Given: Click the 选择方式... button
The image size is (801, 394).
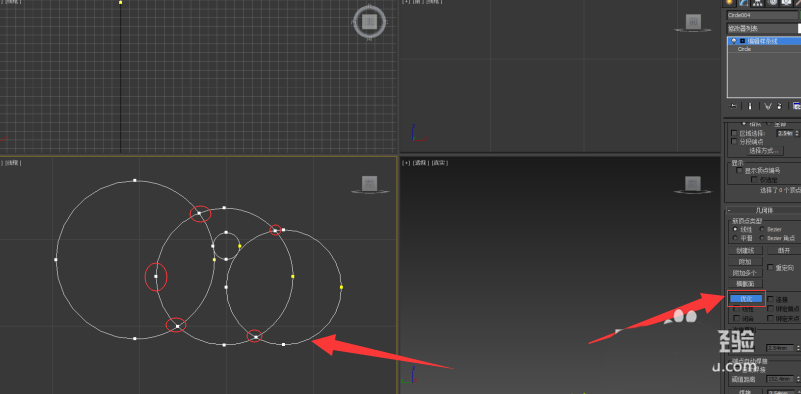Looking at the screenshot, I should pos(765,151).
